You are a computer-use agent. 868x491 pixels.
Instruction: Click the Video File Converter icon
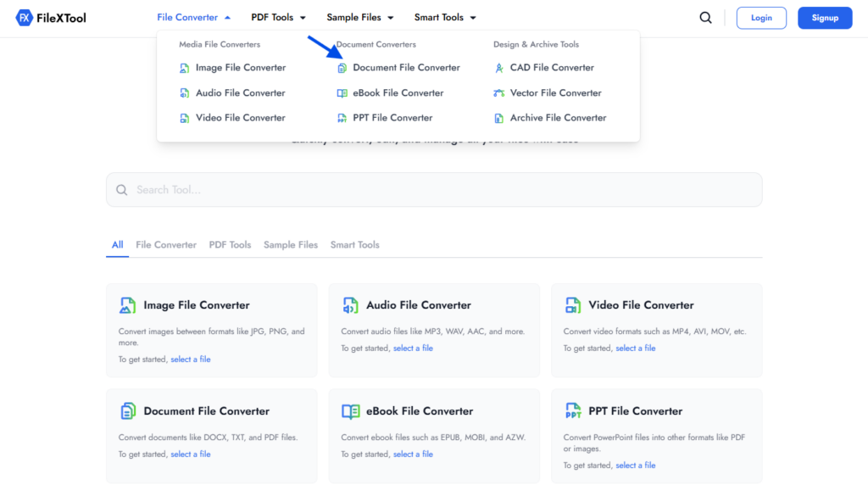coord(183,117)
